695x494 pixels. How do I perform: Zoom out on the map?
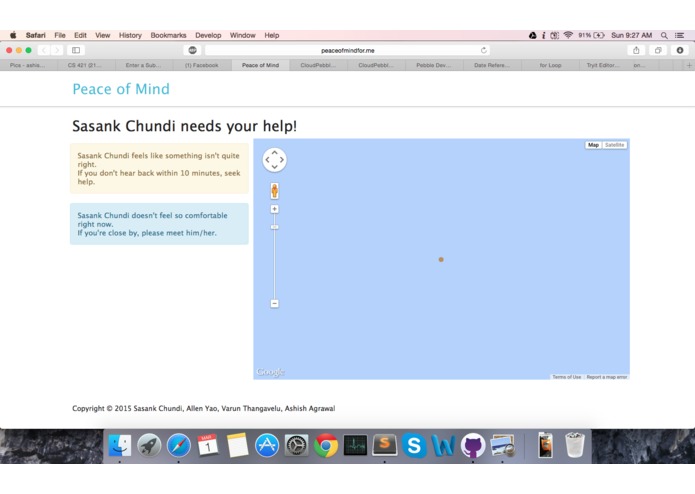(274, 303)
